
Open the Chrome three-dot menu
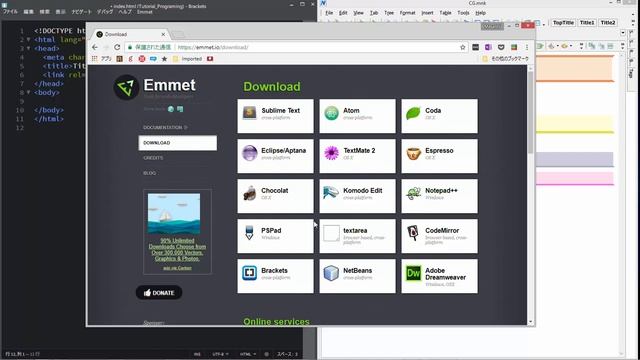527,47
